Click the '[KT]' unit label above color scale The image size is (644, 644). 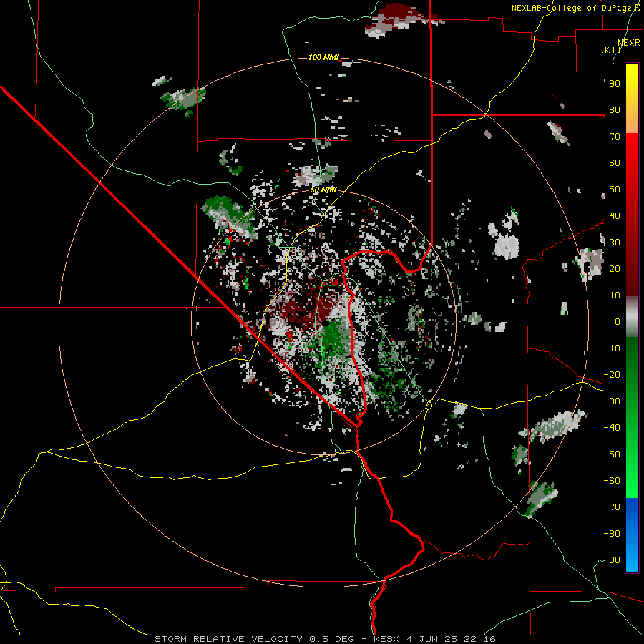point(611,49)
